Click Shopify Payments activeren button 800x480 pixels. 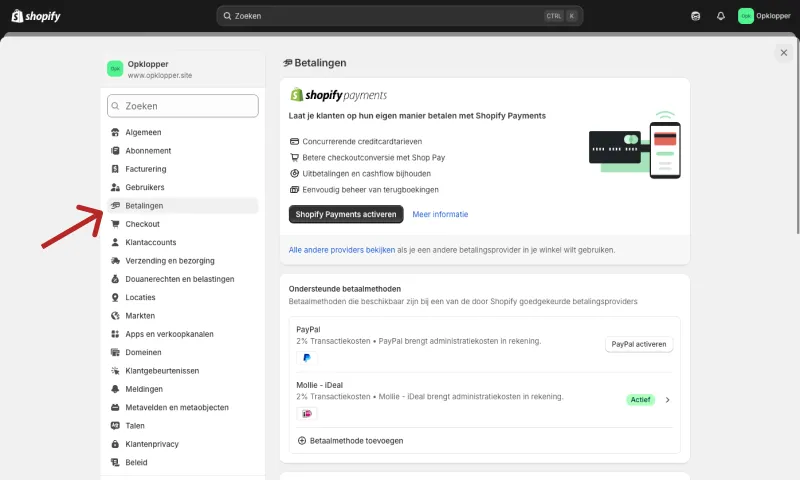pyautogui.click(x=346, y=214)
